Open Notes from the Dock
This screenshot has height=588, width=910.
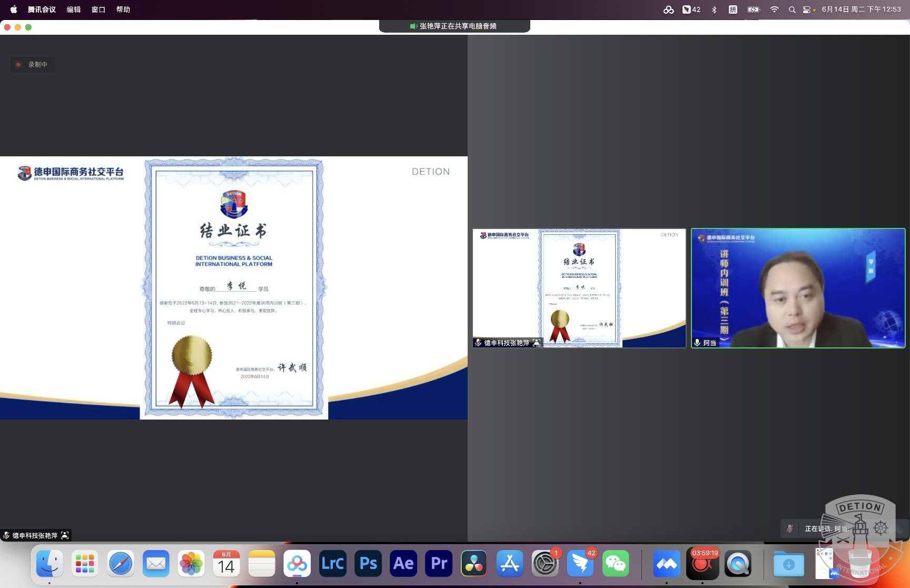pos(262,564)
